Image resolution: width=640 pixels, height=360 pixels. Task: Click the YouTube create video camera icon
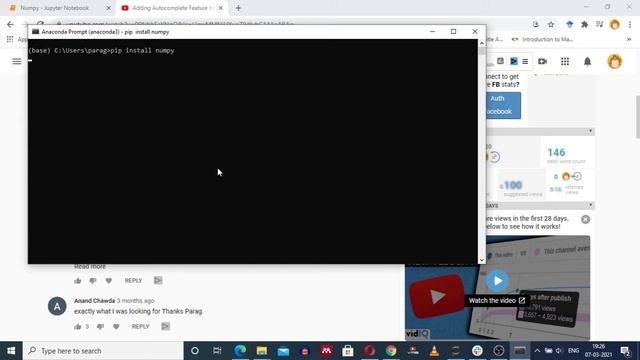pyautogui.click(x=542, y=62)
